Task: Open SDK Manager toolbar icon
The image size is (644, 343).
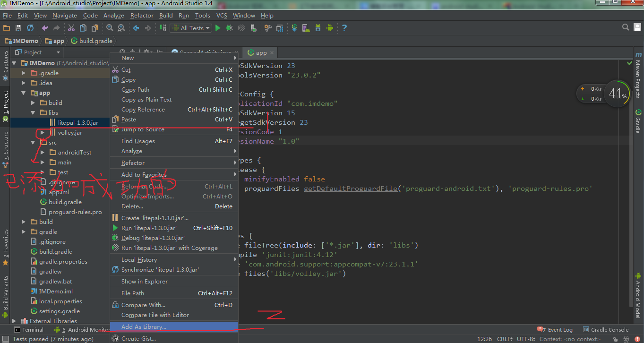Action: [318, 28]
